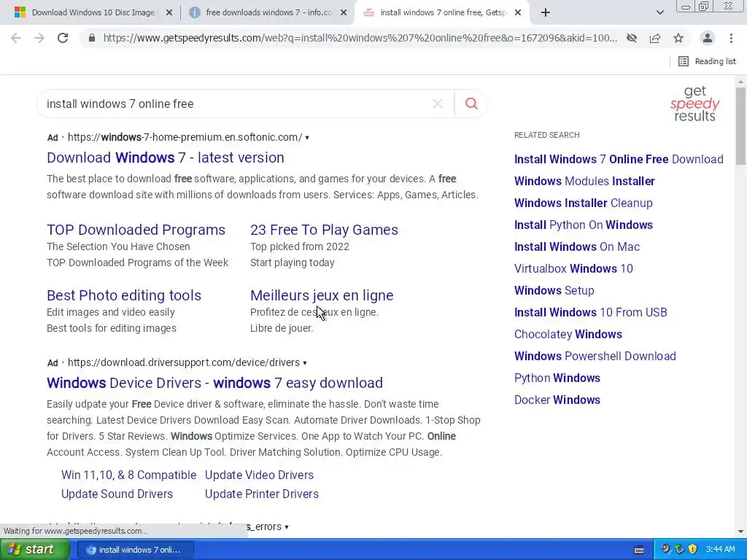Open the Reading list panel
747x560 pixels.
pos(707,61)
